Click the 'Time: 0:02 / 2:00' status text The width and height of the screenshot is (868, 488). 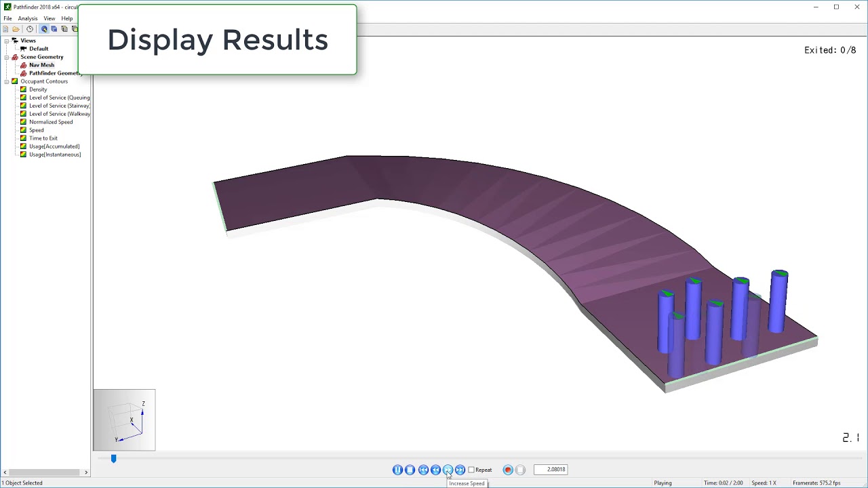pyautogui.click(x=723, y=483)
